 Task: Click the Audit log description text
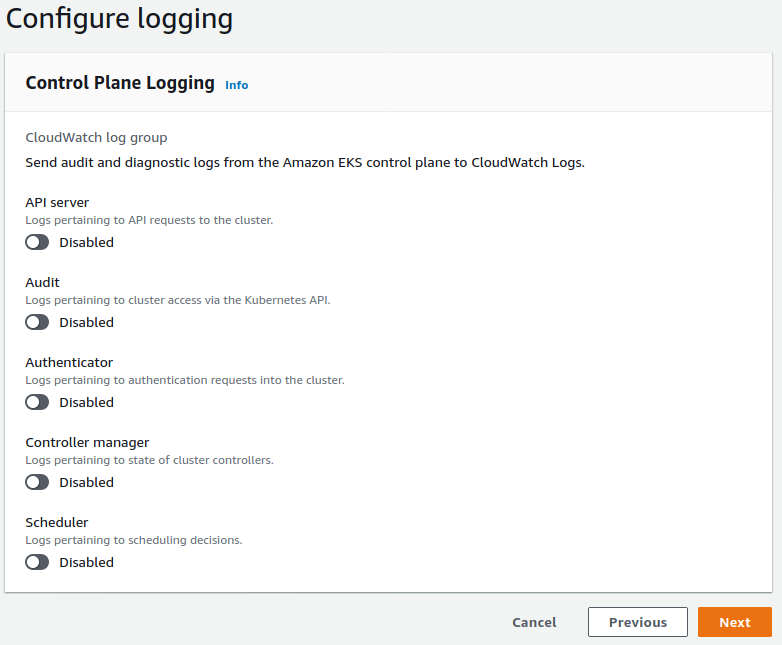click(177, 299)
